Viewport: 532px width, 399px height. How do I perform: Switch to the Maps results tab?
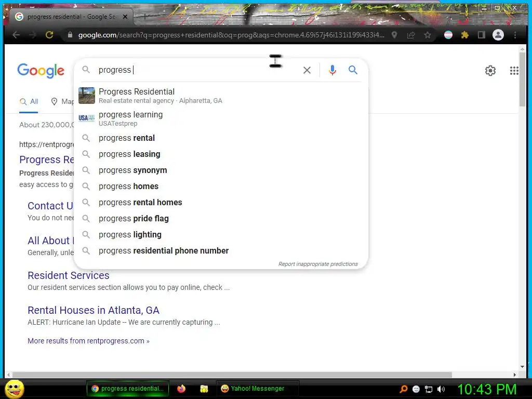[x=62, y=101]
